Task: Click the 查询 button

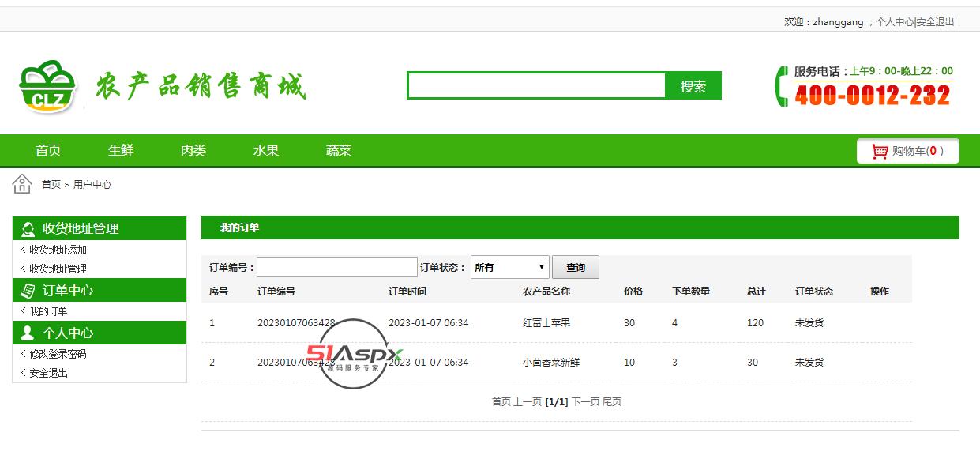Action: click(x=575, y=267)
